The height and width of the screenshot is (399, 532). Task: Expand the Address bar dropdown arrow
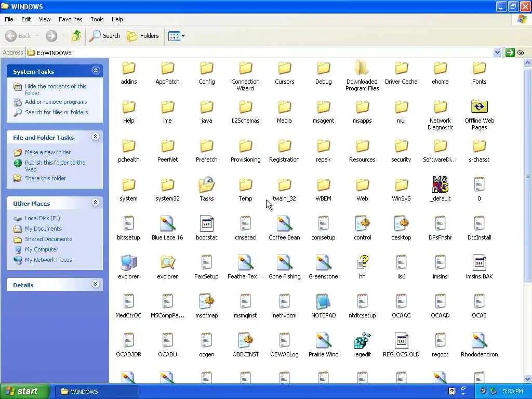(497, 52)
